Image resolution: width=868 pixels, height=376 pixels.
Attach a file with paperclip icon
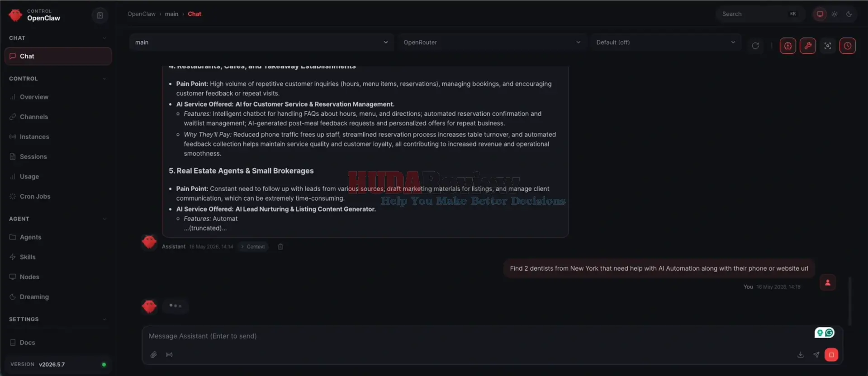[154, 355]
